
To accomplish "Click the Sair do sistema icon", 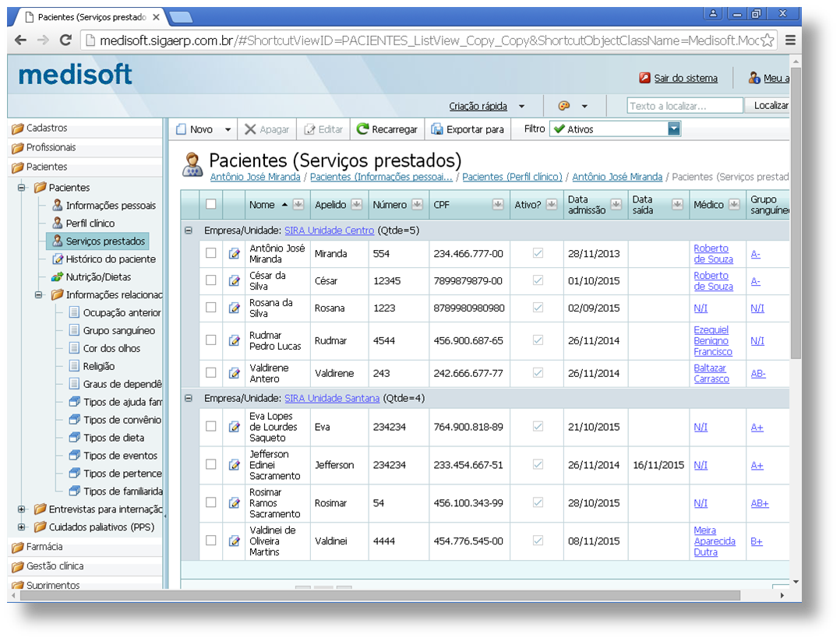I will tap(644, 78).
